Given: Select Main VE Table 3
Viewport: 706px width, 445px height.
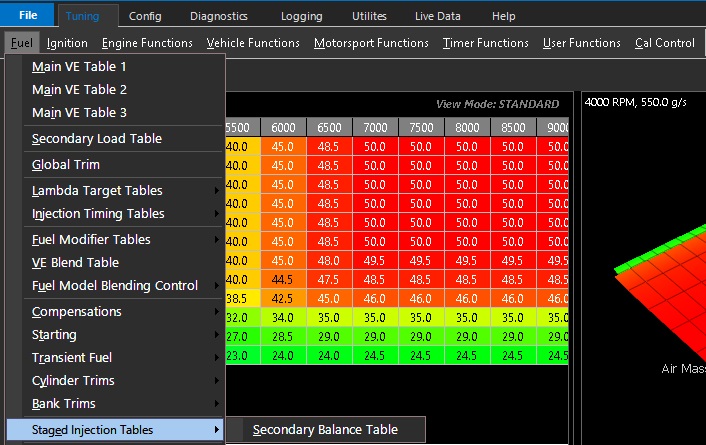Looking at the screenshot, I should (x=116, y=113).
